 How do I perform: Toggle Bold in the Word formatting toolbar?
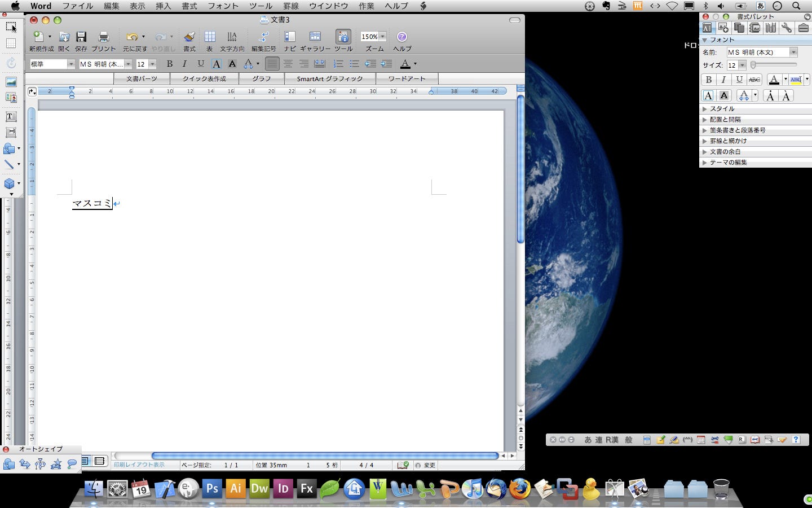pyautogui.click(x=169, y=64)
